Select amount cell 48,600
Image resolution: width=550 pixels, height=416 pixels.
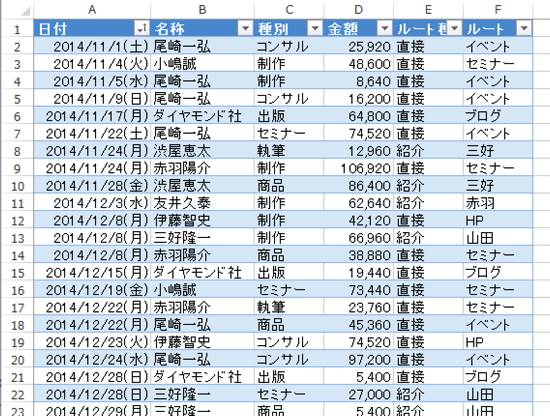(x=359, y=63)
